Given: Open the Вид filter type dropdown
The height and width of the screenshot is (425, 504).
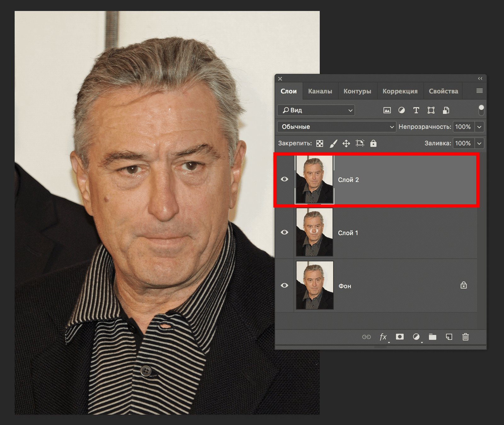Looking at the screenshot, I should click(x=316, y=110).
